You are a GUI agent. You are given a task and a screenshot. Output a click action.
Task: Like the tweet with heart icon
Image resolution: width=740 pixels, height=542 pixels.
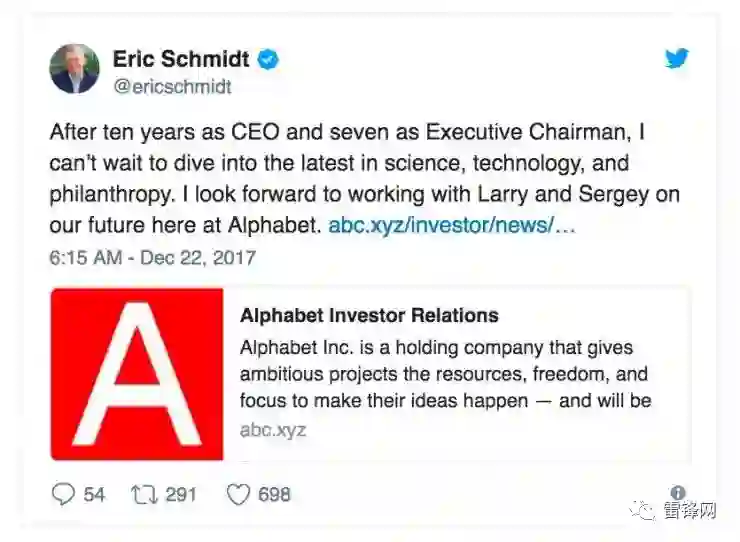(x=236, y=494)
